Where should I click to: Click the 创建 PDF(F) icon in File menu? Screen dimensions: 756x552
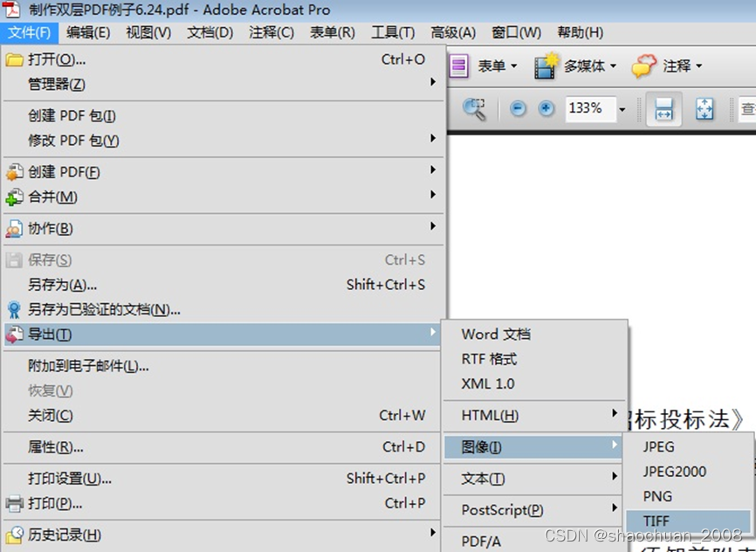pyautogui.click(x=15, y=172)
